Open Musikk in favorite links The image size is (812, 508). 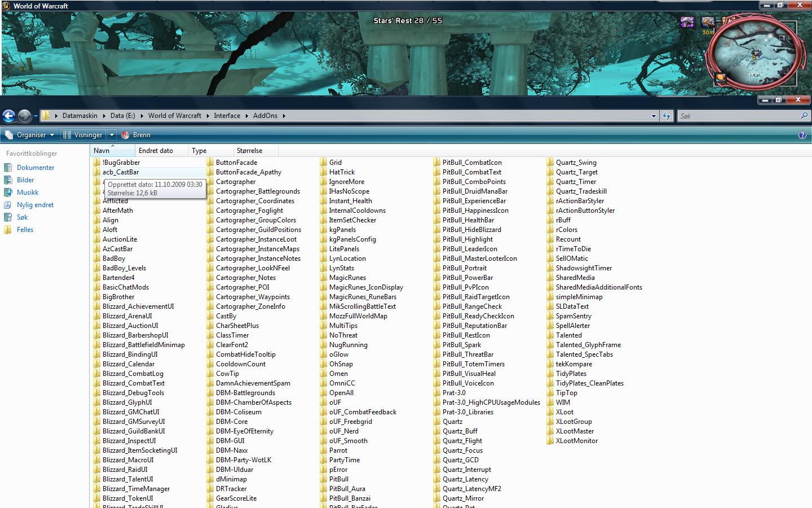point(28,192)
